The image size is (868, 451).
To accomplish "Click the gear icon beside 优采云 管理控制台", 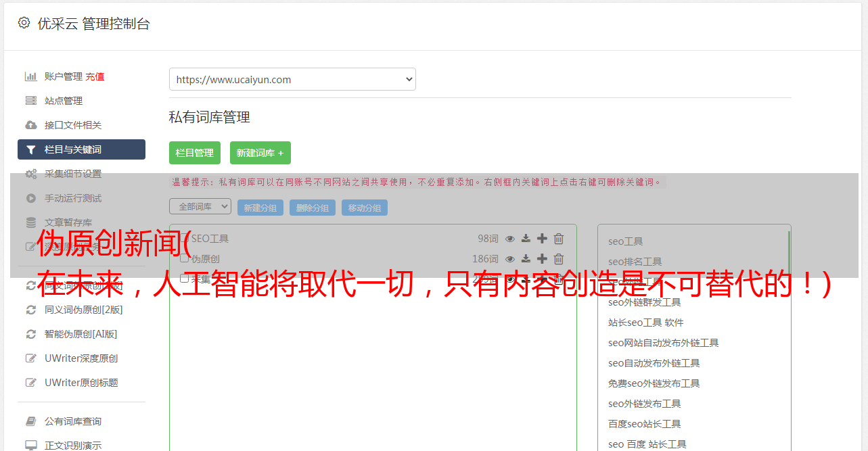I will point(24,23).
